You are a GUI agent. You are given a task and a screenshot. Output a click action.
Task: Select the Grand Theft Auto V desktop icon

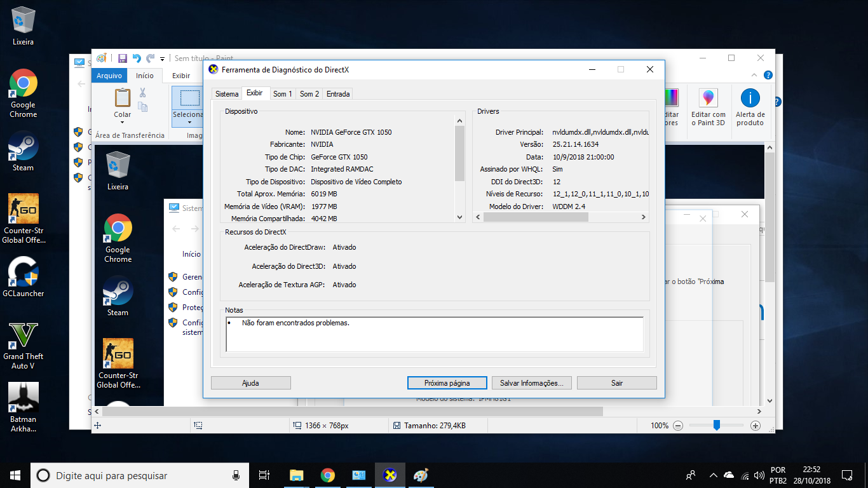[24, 345]
